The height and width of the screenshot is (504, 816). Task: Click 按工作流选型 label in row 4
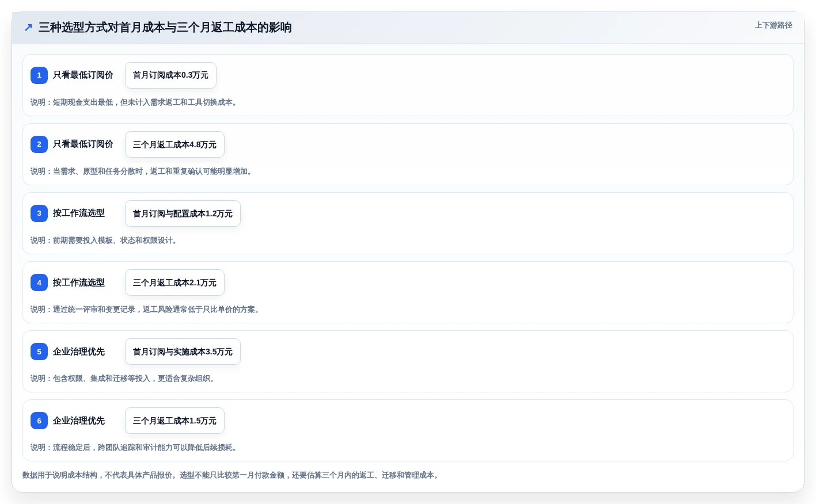pyautogui.click(x=79, y=282)
